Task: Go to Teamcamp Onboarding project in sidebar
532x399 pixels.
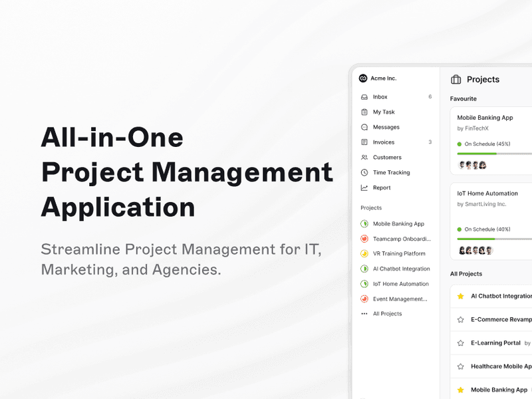Action: tap(402, 239)
